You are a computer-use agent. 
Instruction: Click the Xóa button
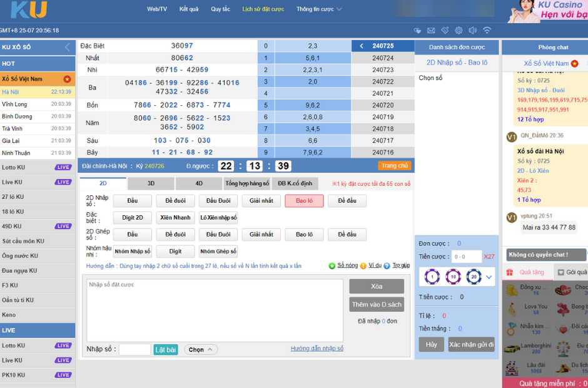tap(377, 287)
